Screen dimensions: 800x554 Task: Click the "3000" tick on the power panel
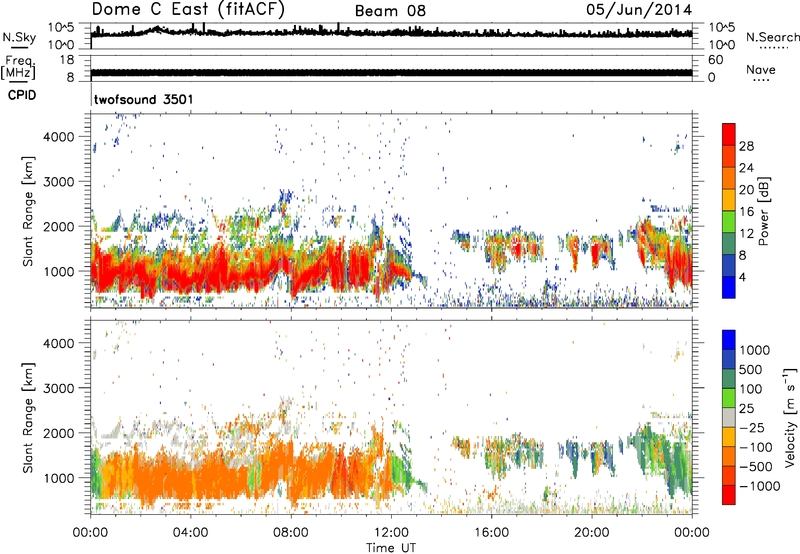tap(58, 182)
